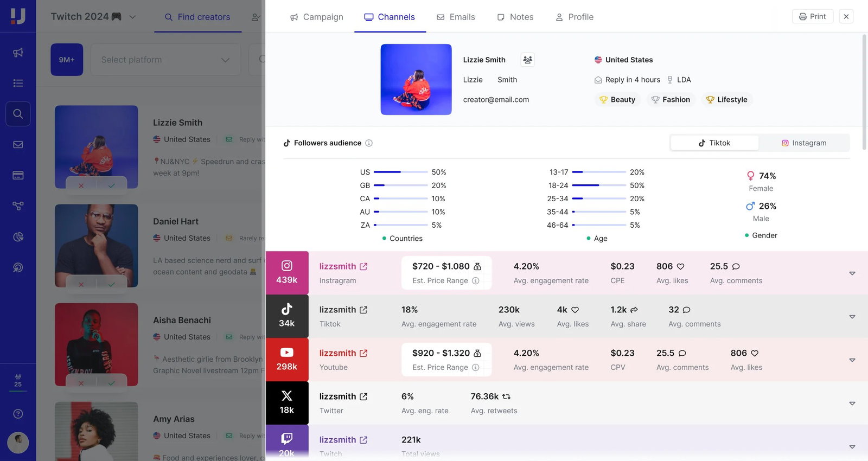This screenshot has height=461, width=868.
Task: Reject Aisha Benachi with the X button
Action: (x=81, y=383)
